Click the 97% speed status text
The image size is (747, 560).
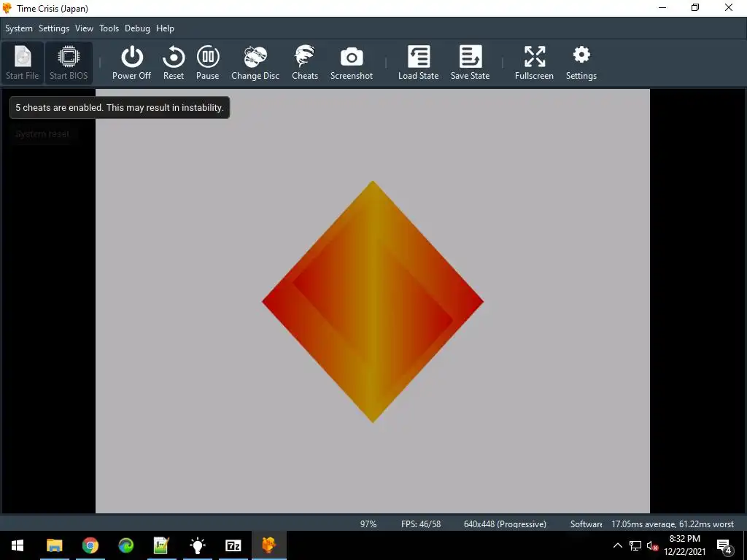368,524
